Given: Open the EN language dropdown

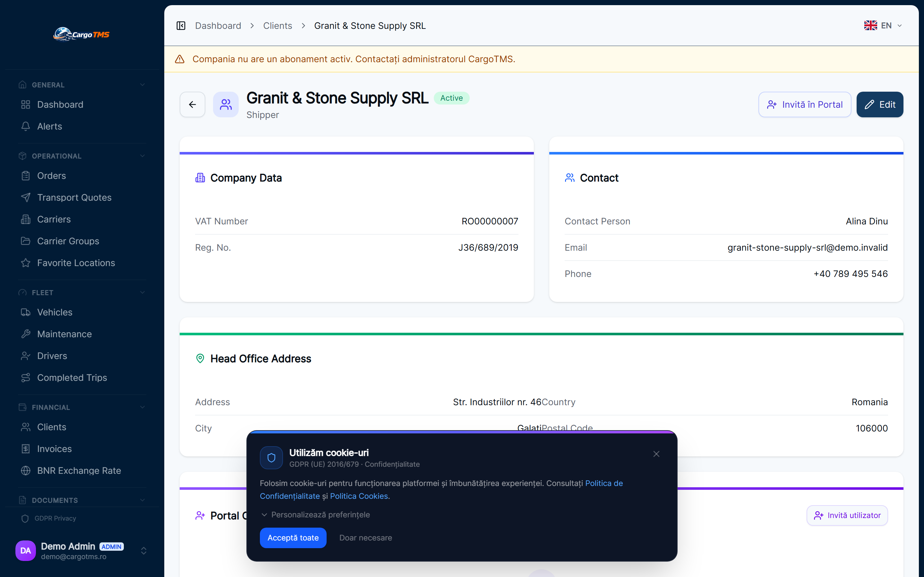Looking at the screenshot, I should tap(883, 26).
